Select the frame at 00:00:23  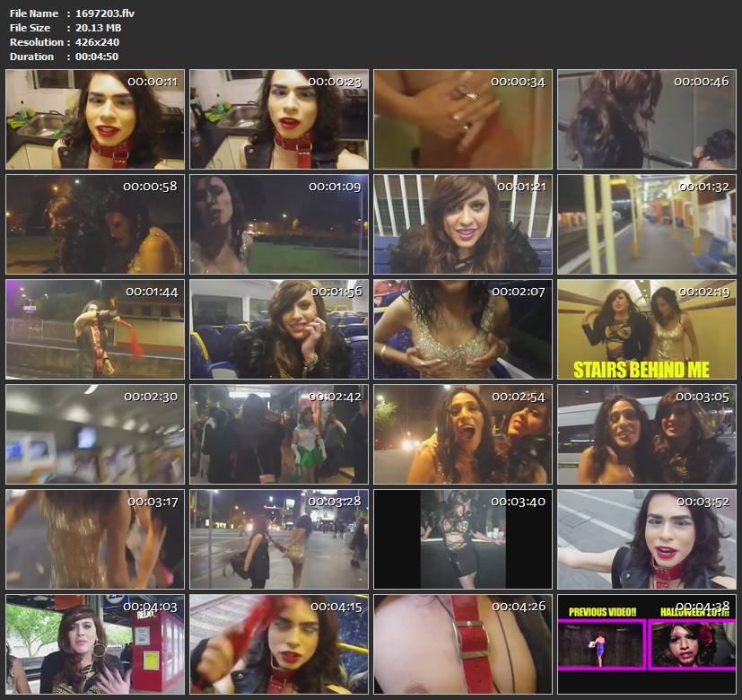278,119
